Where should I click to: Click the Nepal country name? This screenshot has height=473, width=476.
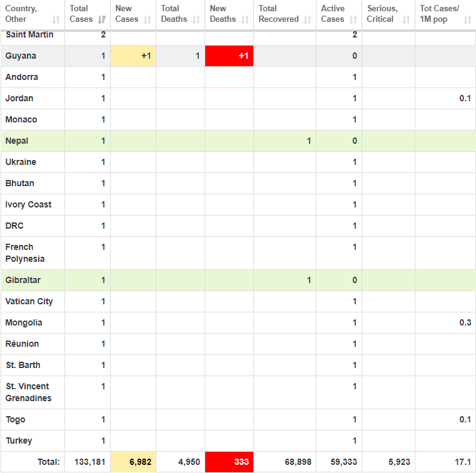tap(17, 141)
